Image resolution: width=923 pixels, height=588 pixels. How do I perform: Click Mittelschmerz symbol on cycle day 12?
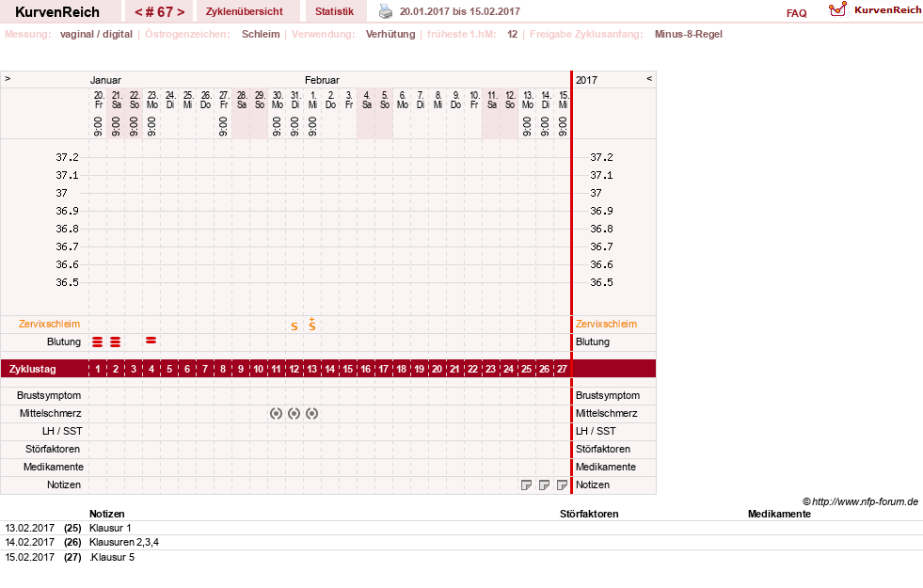click(294, 413)
